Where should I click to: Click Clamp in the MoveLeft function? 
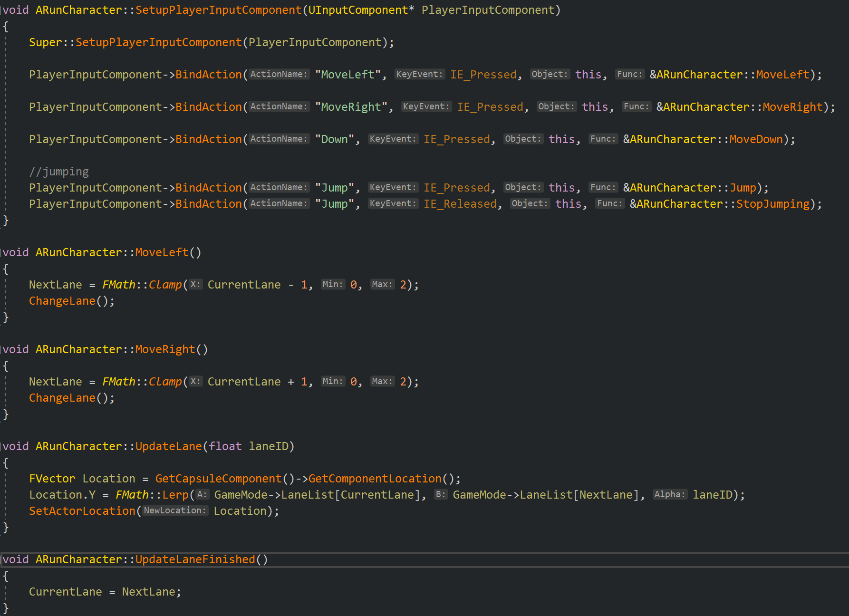165,285
